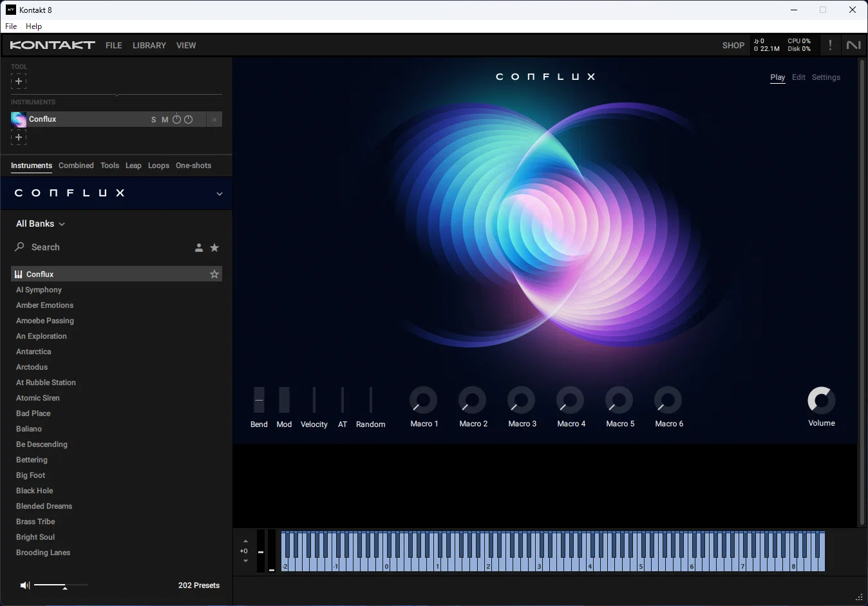868x606 pixels.
Task: Click the preset Search field
Action: pyautogui.click(x=103, y=247)
